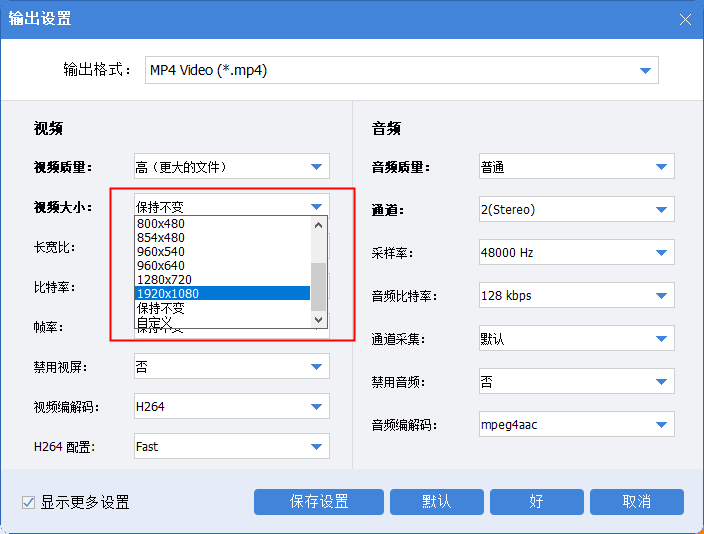Open the 禁用音频 dropdown
Viewport: 704px width, 534px height.
pyautogui.click(x=576, y=382)
